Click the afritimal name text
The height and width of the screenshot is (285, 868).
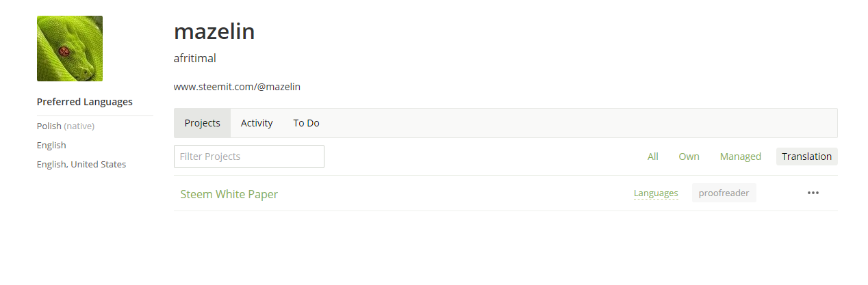click(195, 59)
